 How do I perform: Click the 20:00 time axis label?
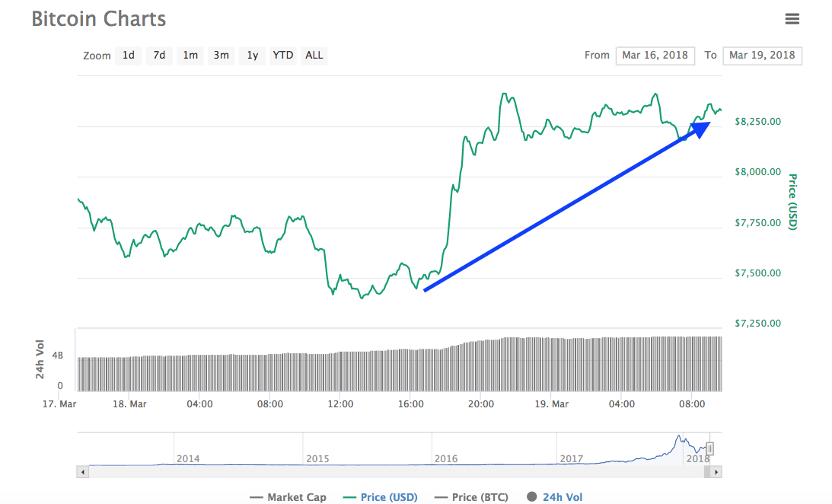click(x=481, y=404)
